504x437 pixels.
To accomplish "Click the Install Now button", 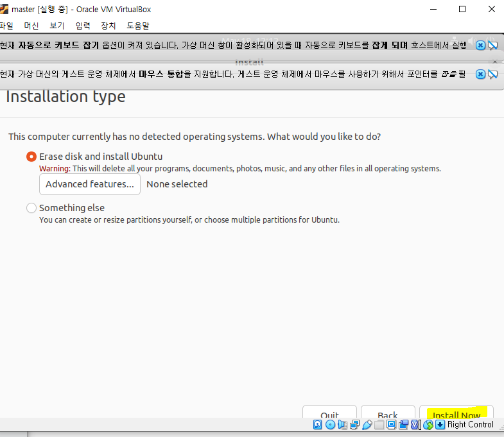I will click(x=456, y=413).
